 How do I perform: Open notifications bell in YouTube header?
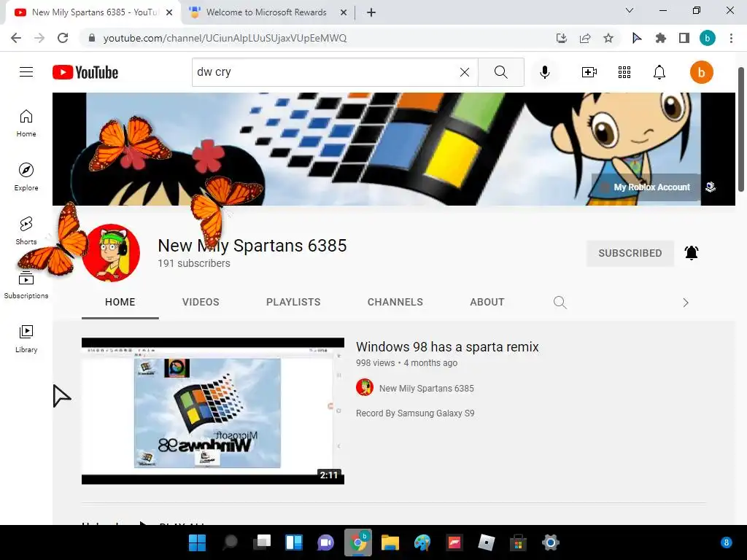pyautogui.click(x=659, y=72)
